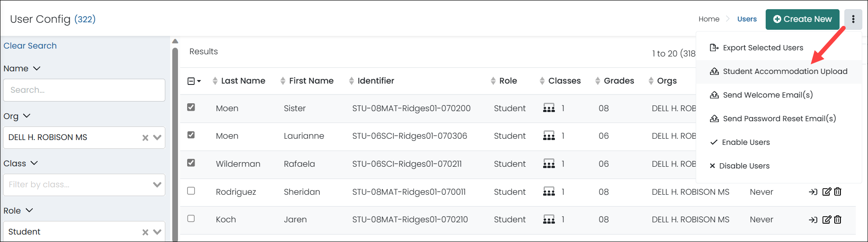
Task: Click the Clear Search link
Action: 30,46
